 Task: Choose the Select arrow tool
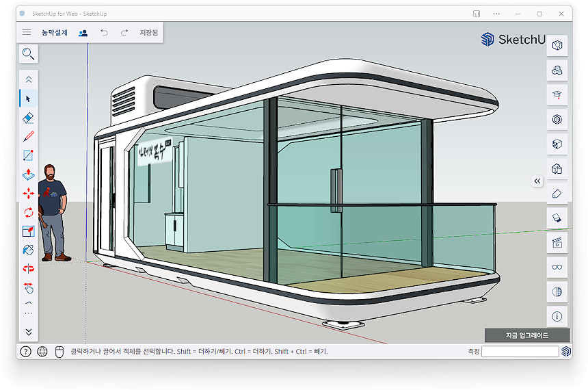coord(29,99)
